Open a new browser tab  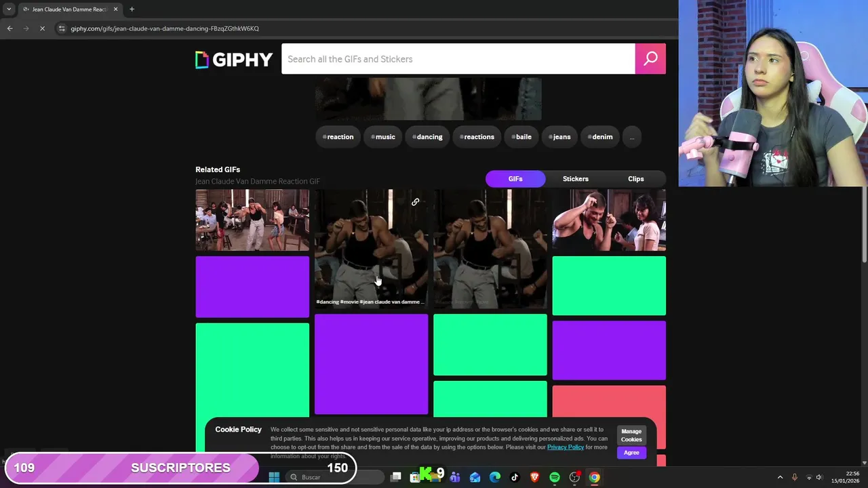coord(132,9)
